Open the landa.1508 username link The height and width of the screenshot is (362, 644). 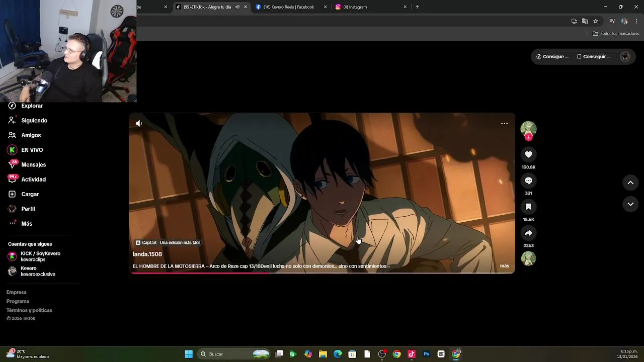click(x=147, y=254)
